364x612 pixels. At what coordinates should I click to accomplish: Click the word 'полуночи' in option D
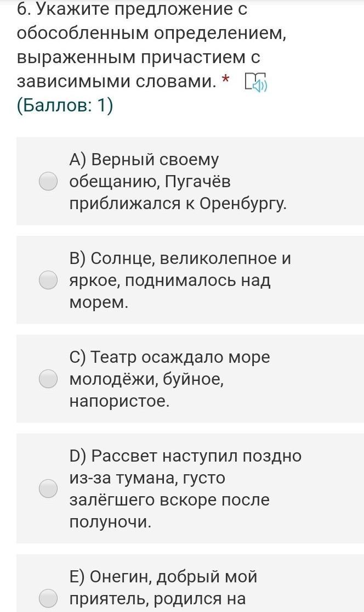[x=110, y=522]
